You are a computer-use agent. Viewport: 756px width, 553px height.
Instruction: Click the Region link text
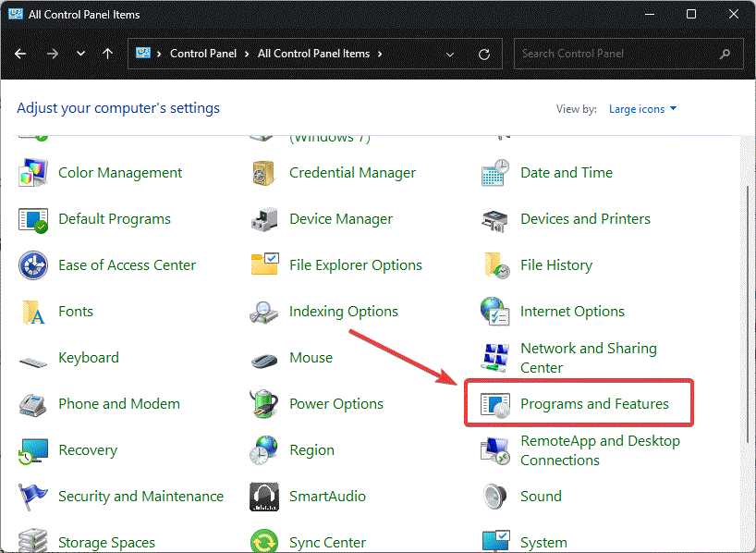tap(312, 450)
